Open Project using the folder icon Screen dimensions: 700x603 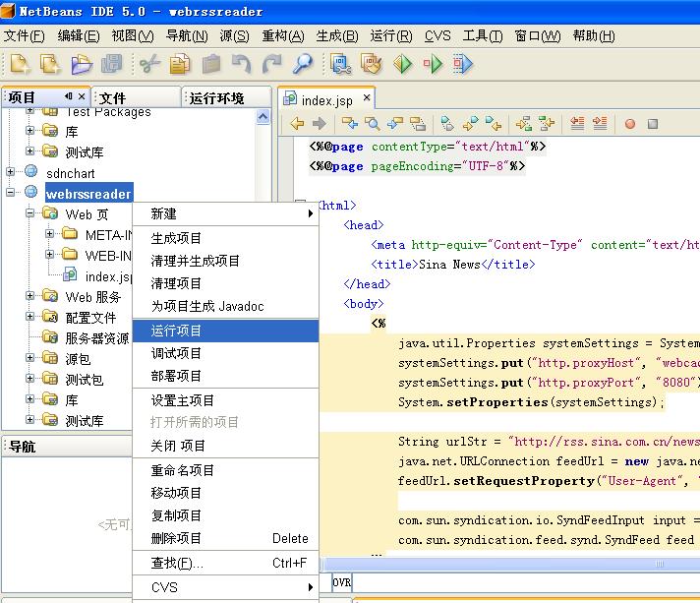82,64
